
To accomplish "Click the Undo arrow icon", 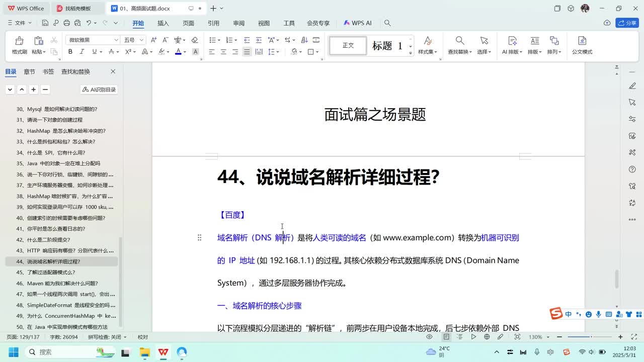I will point(89,23).
